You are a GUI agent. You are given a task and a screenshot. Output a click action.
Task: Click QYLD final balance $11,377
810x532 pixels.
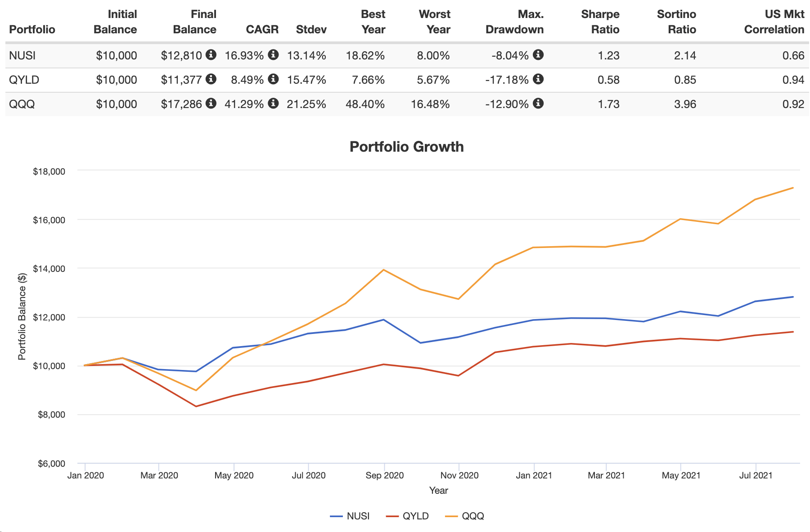(x=181, y=80)
